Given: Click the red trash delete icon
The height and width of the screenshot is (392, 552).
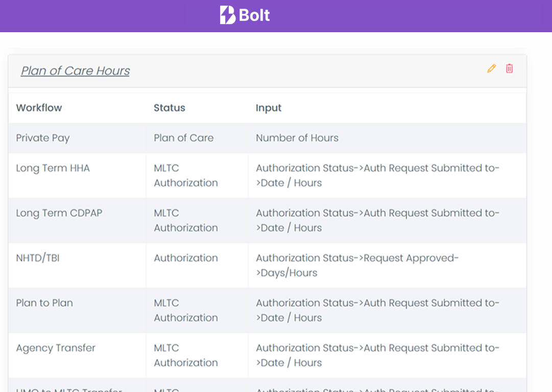Looking at the screenshot, I should (509, 68).
